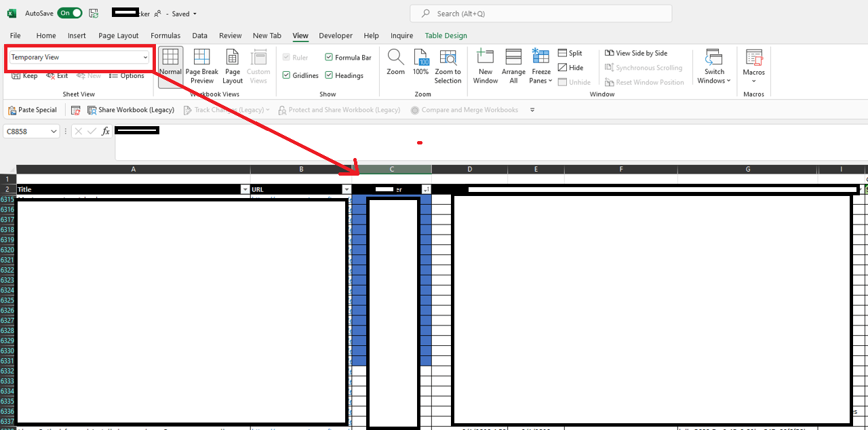
Task: Switch to Page Layout view
Action: click(x=233, y=66)
